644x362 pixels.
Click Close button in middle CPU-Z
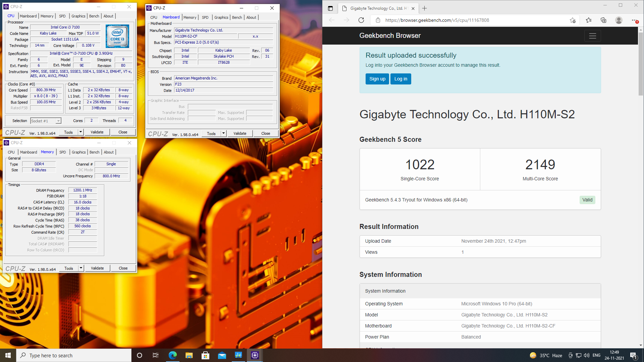pos(266,133)
